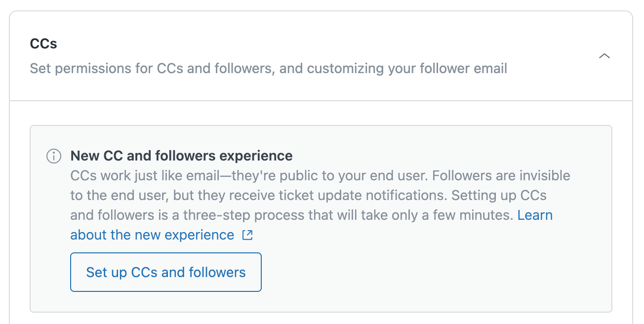Image resolution: width=644 pixels, height=324 pixels.
Task: Collapse the CCs section with the chevron
Action: pyautogui.click(x=604, y=56)
